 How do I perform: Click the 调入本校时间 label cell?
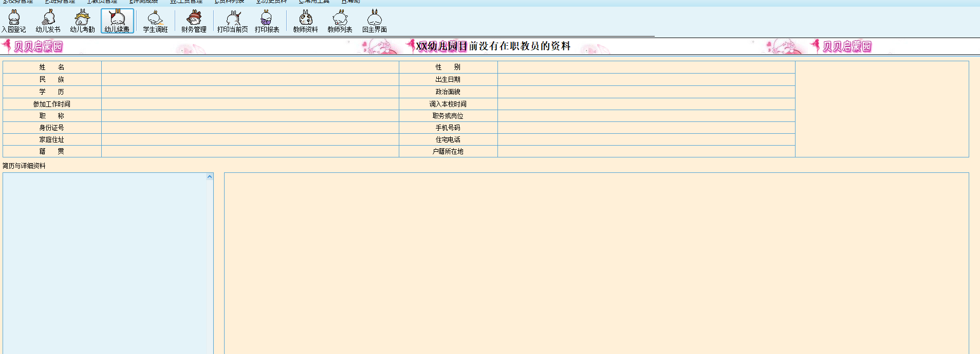pos(448,104)
